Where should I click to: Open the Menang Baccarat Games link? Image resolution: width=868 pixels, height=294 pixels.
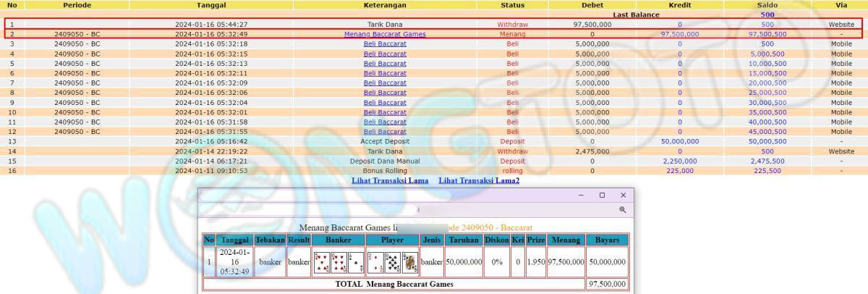click(x=385, y=34)
